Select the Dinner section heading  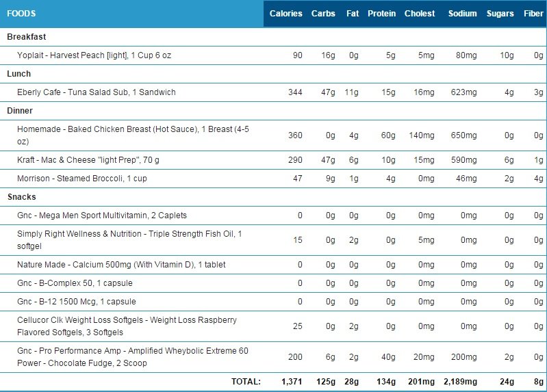click(20, 111)
